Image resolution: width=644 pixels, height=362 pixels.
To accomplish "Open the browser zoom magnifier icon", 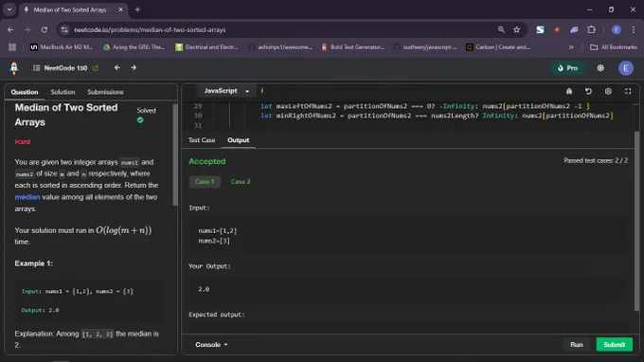I will pos(501,29).
